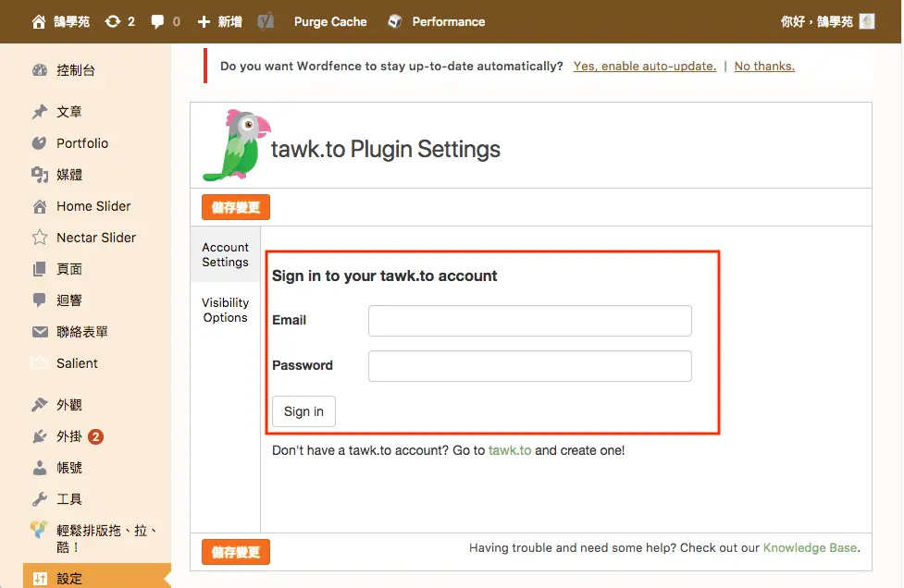Screen dimensions: 904x588
Task: Switch to the Visibility Options tab
Action: coord(226,310)
